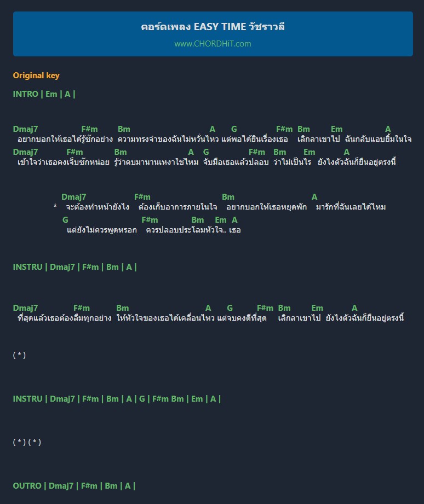Viewport: 424px width, 504px height.
Task: Open the www.CHORDHiT.com link
Action: [213, 44]
